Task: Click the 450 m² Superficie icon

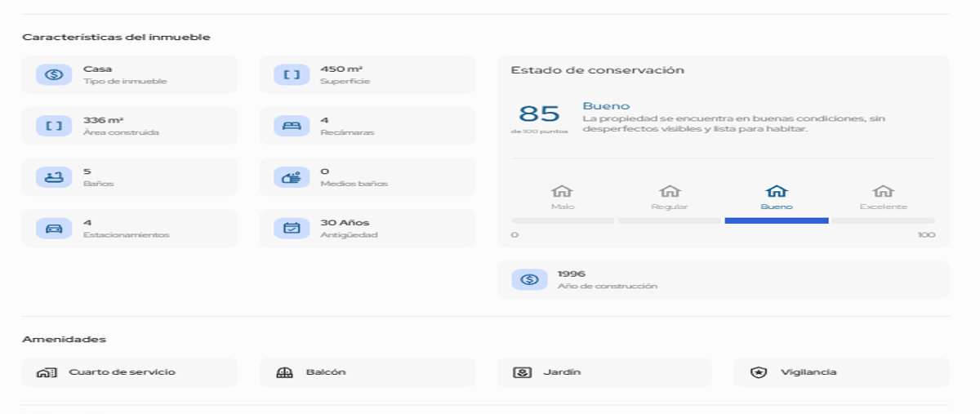Action: point(292,75)
